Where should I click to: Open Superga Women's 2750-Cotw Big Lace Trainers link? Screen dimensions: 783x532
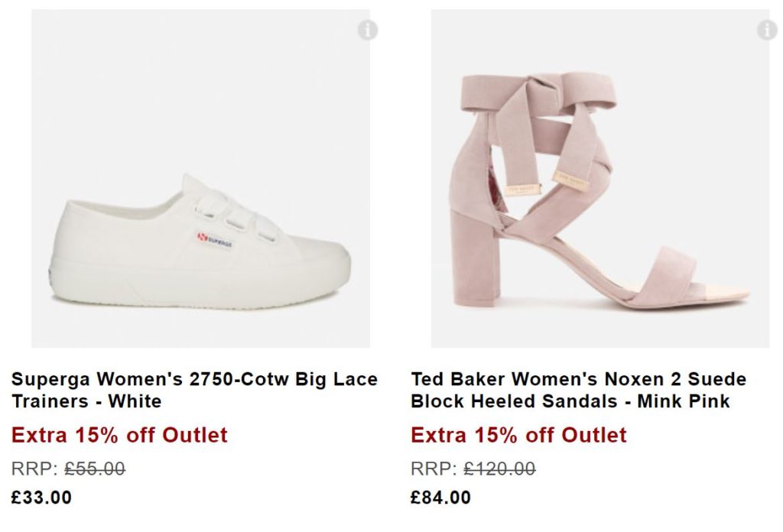click(194, 390)
